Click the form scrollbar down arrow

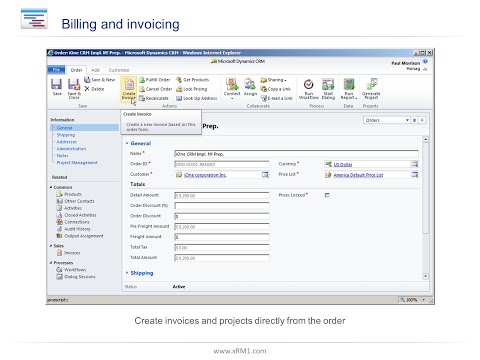pos(425,276)
